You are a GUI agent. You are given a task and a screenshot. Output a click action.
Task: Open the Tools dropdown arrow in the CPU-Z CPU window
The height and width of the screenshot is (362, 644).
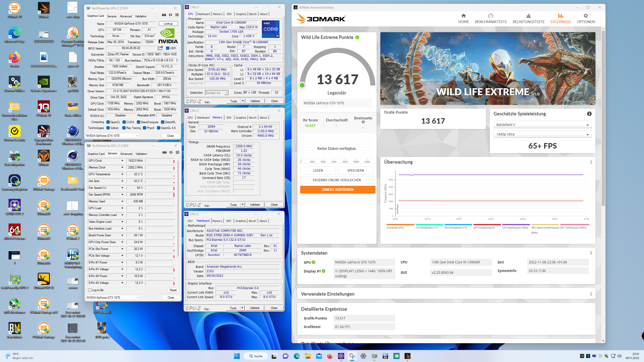243,101
